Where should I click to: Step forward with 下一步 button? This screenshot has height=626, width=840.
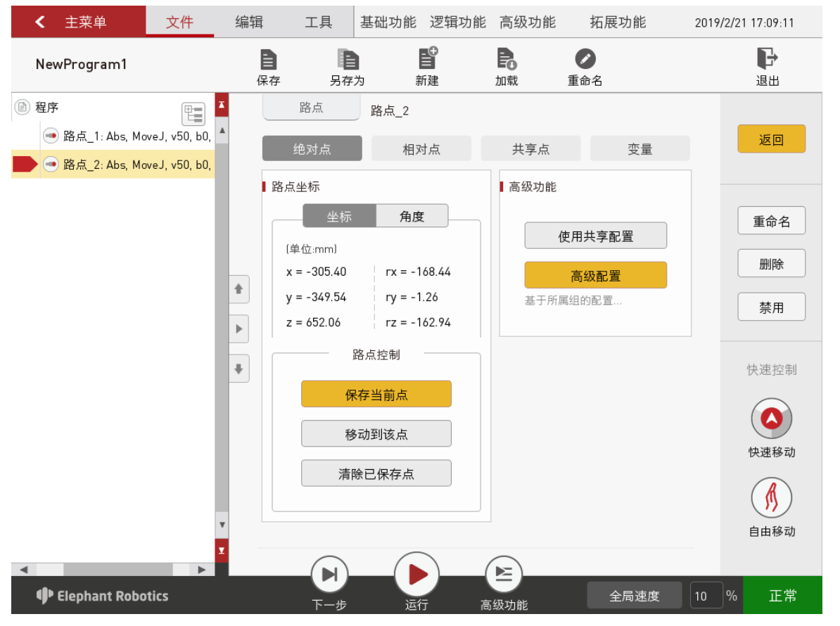(x=329, y=575)
